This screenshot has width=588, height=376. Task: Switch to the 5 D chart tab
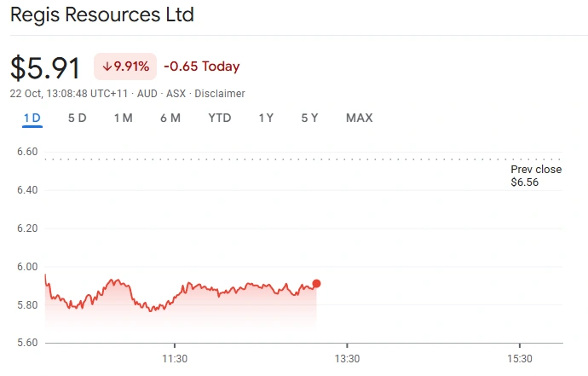coord(78,119)
